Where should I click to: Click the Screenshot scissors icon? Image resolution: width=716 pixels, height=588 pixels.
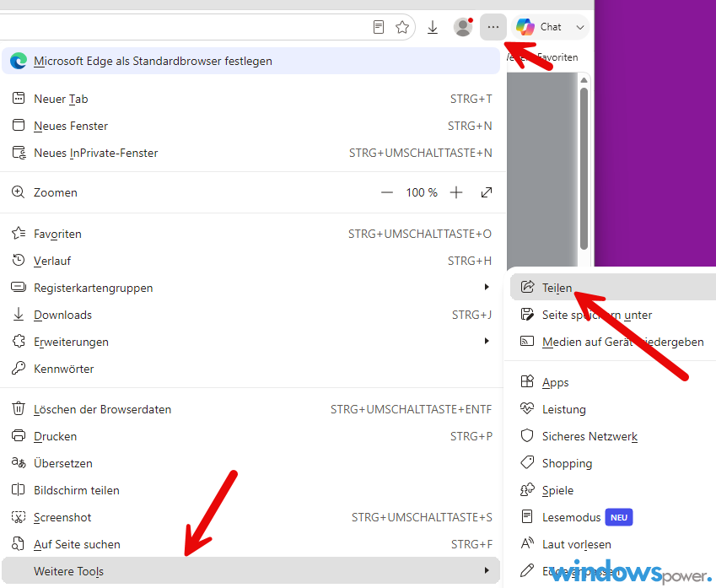click(19, 517)
